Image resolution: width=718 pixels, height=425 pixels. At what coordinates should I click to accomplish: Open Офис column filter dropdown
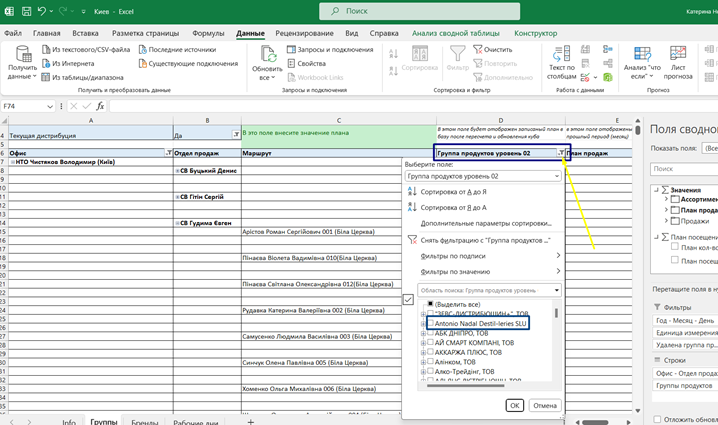coord(169,153)
